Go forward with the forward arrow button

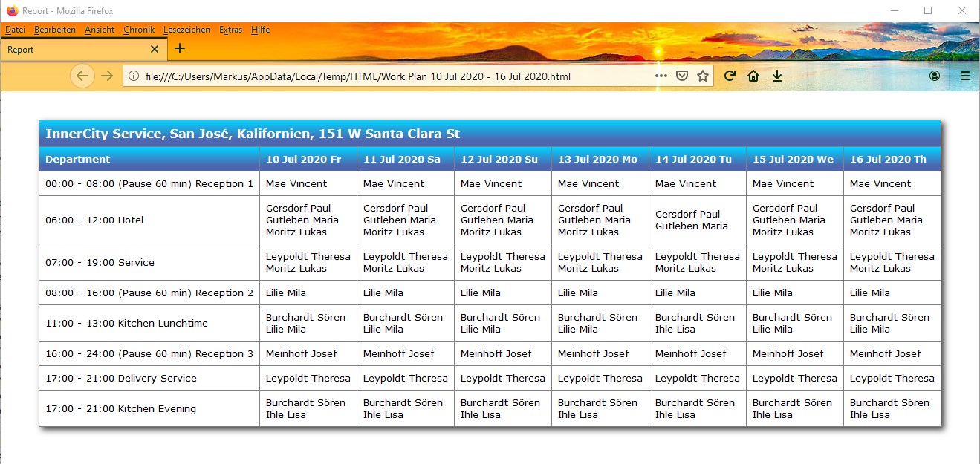tap(107, 76)
